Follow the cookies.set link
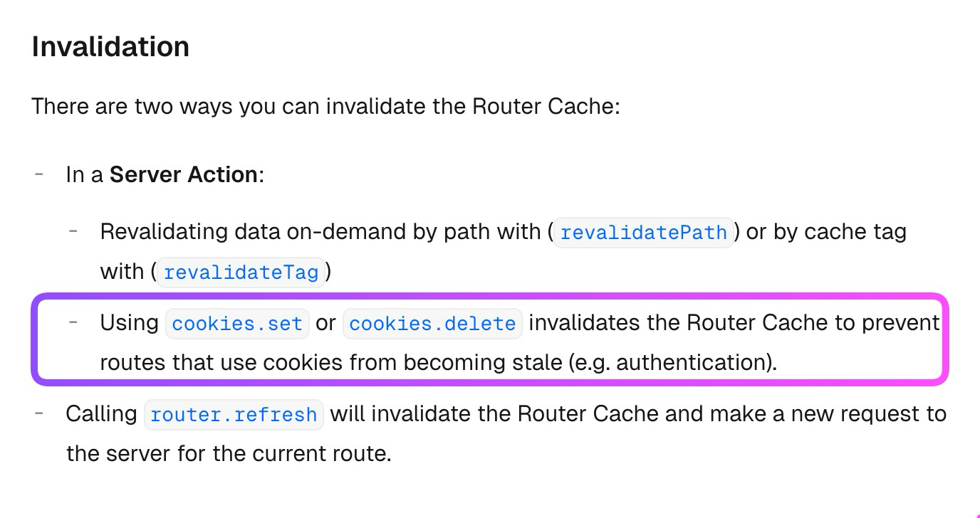This screenshot has width=980, height=518. click(x=237, y=324)
